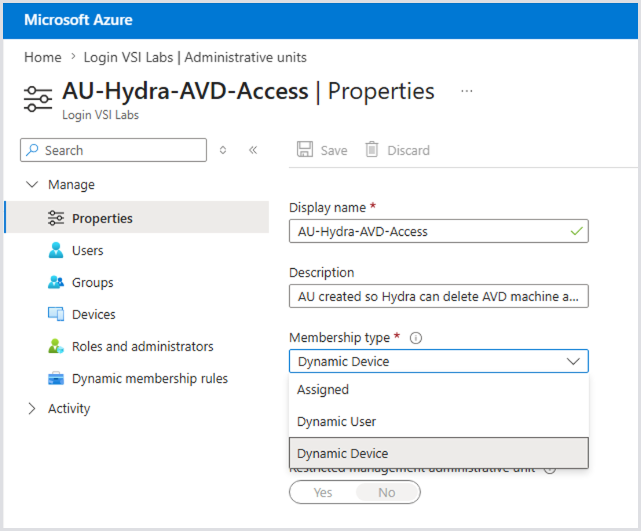
Task: Click the Groups people icon
Action: point(56,282)
